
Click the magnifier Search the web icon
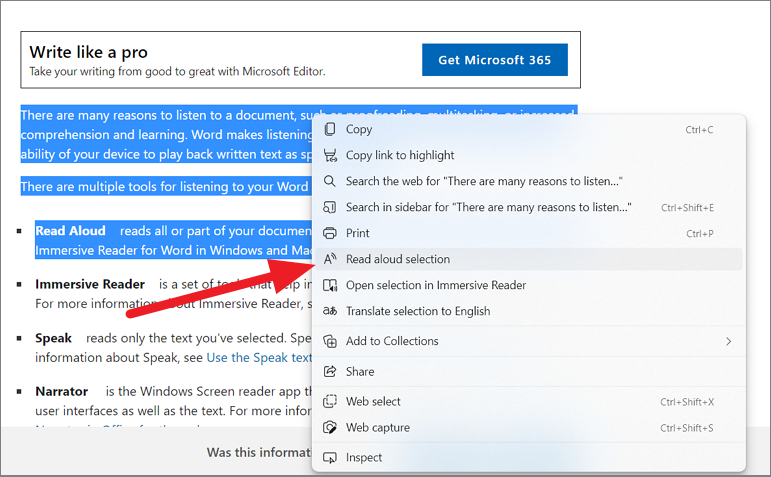330,181
